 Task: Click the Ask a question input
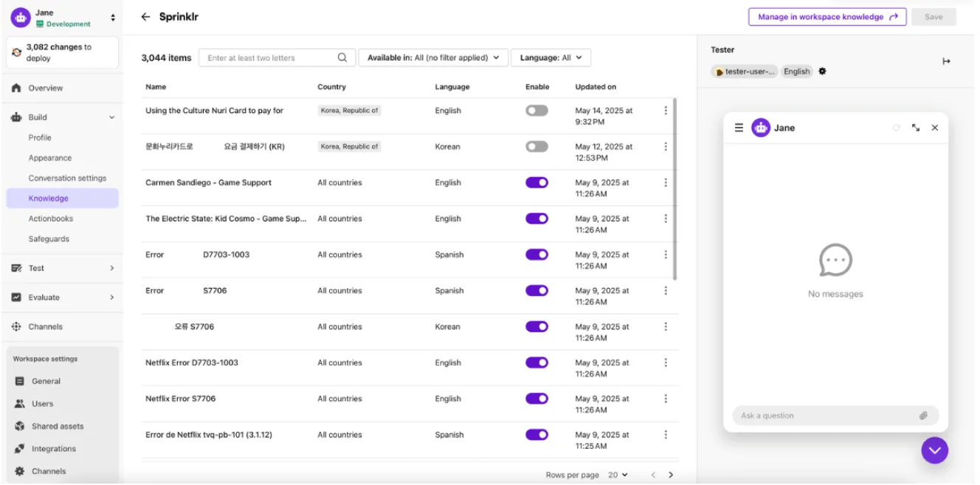[x=835, y=416]
